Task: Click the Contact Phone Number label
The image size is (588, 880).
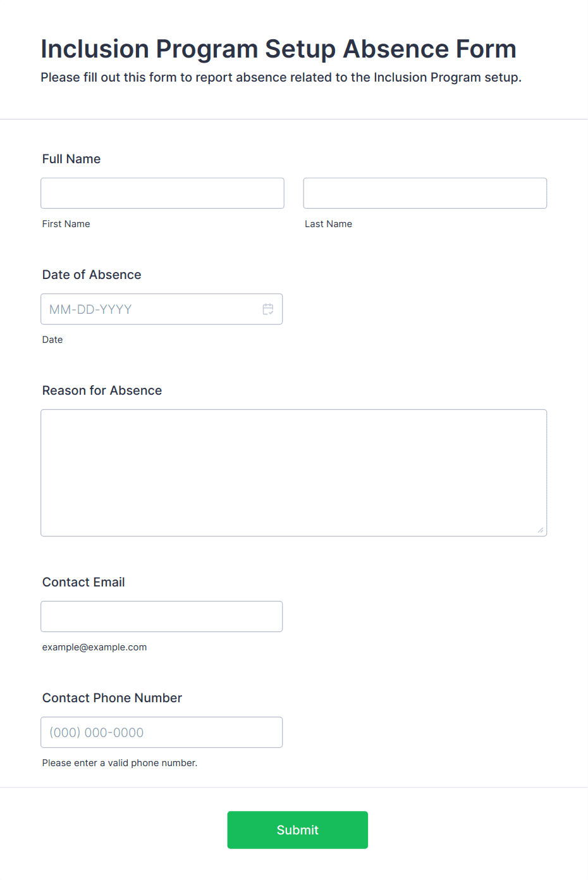Action: 112,698
